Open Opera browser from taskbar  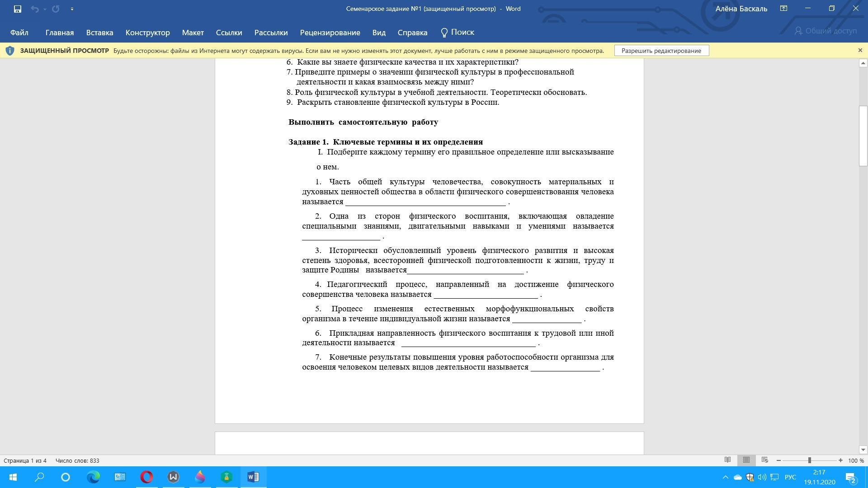pyautogui.click(x=146, y=477)
